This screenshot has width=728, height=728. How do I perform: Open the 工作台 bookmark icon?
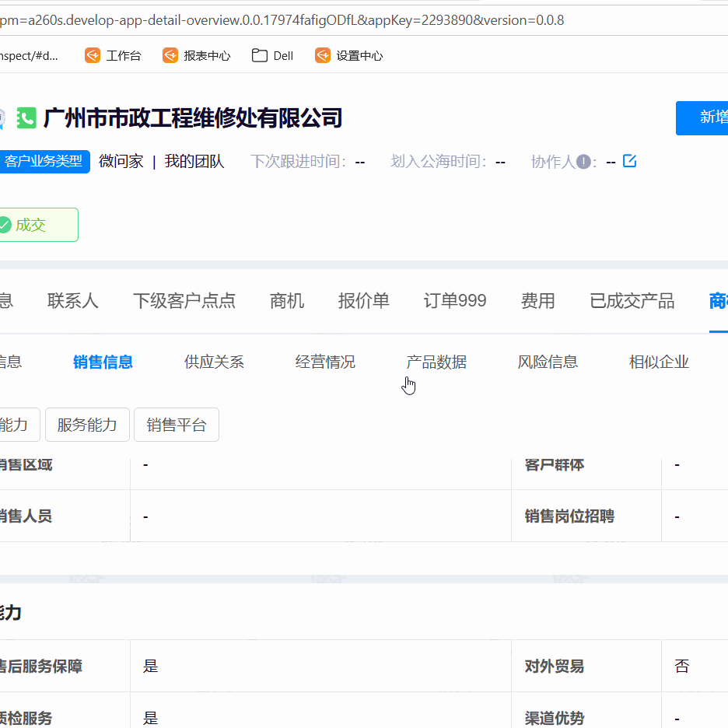coord(92,55)
